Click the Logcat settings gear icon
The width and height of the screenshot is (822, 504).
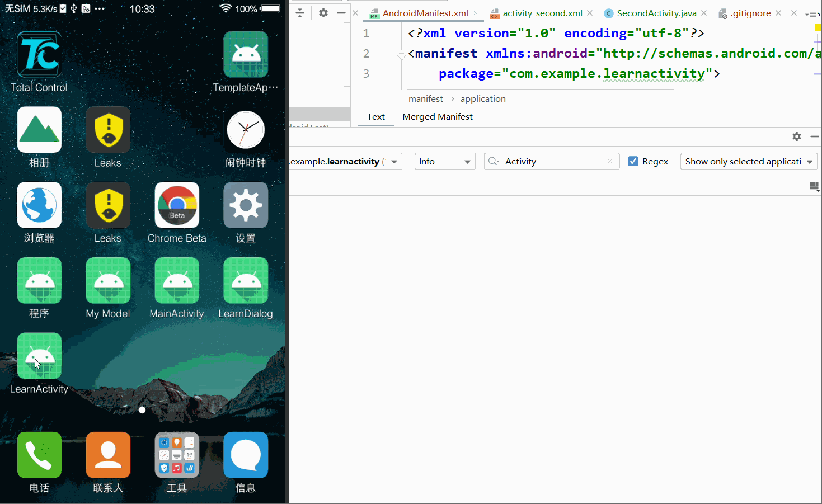797,136
